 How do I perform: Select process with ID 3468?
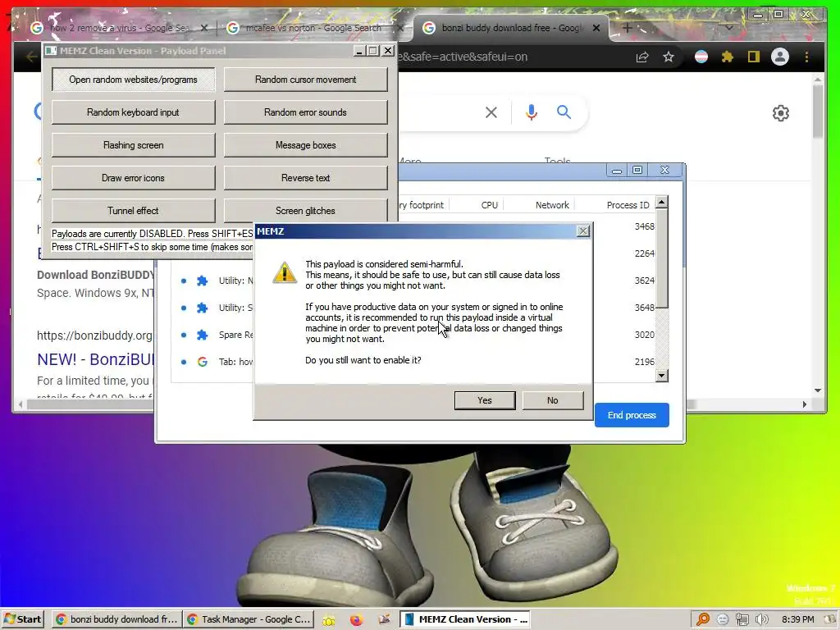click(x=645, y=226)
